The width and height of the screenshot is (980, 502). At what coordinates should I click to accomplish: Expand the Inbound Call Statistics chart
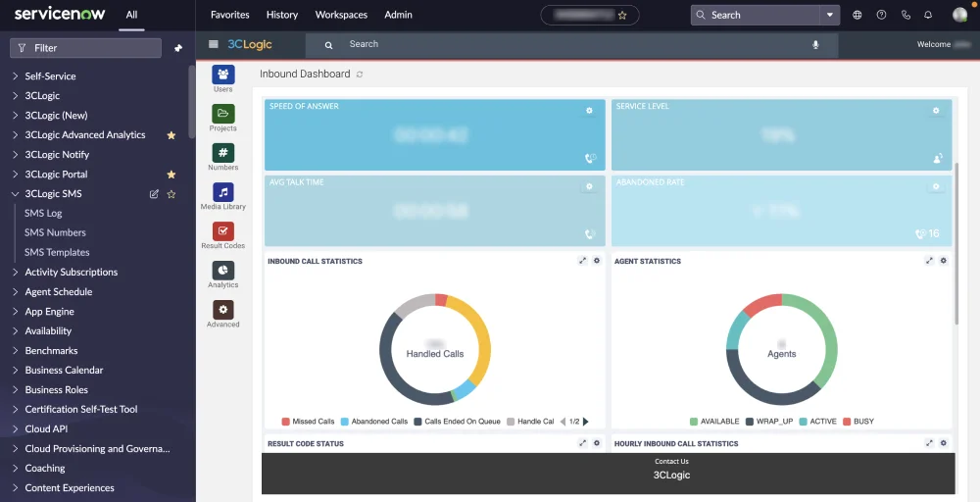click(x=582, y=261)
